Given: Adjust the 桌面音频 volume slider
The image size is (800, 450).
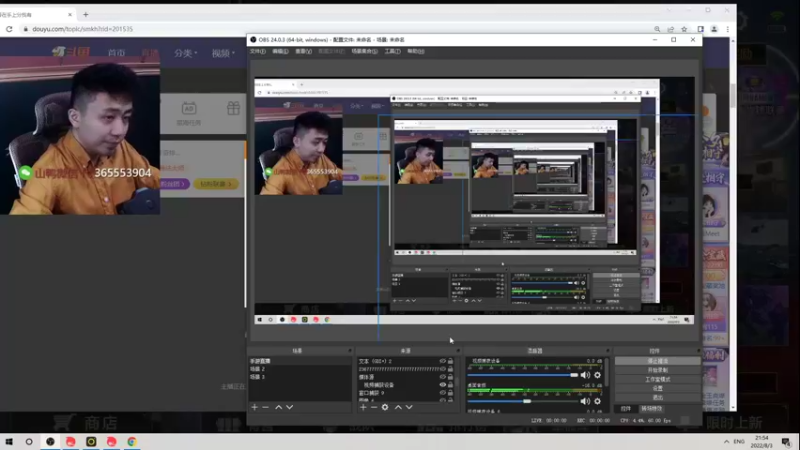Looking at the screenshot, I should click(x=527, y=401).
